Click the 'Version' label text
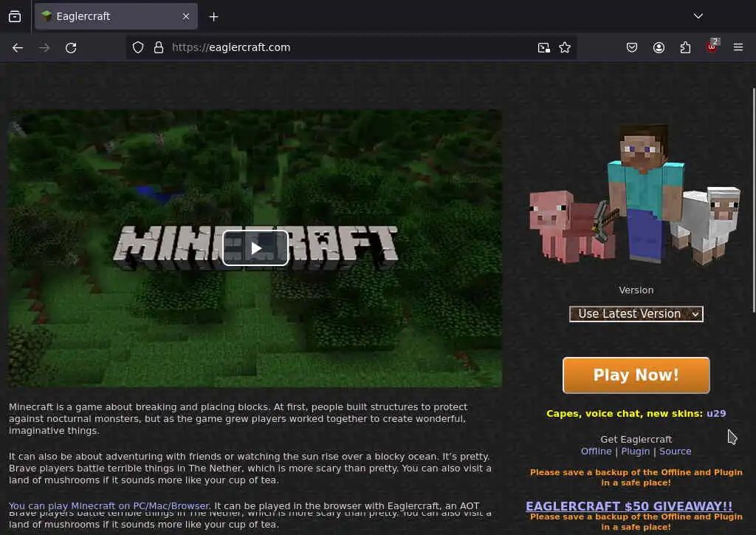 pos(636,290)
